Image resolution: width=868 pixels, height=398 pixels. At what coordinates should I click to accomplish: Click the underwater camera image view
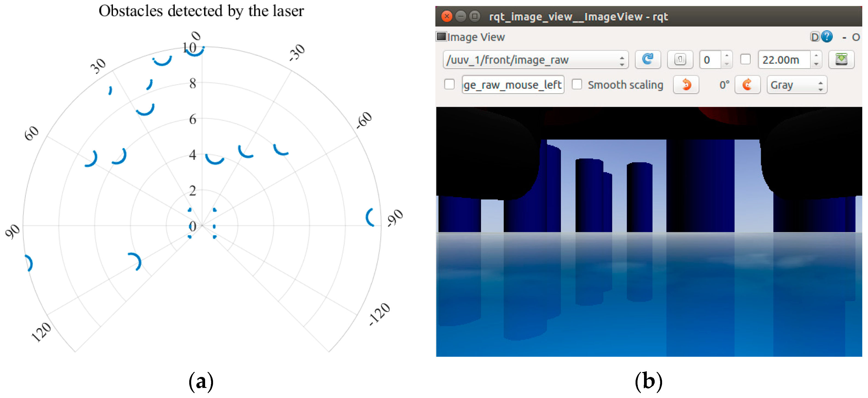coord(649,231)
